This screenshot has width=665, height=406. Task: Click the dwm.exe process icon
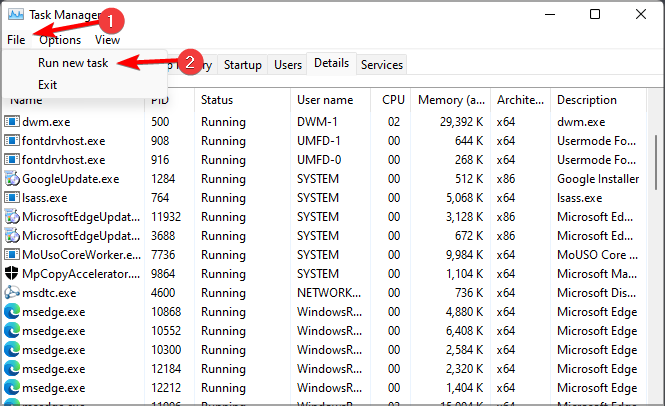12,121
